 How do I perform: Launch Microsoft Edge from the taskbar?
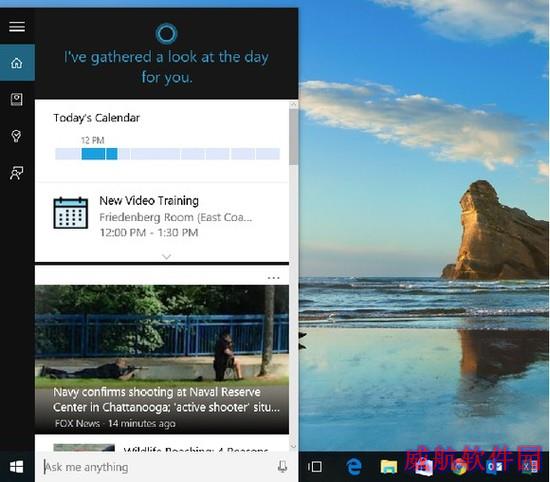[354, 467]
